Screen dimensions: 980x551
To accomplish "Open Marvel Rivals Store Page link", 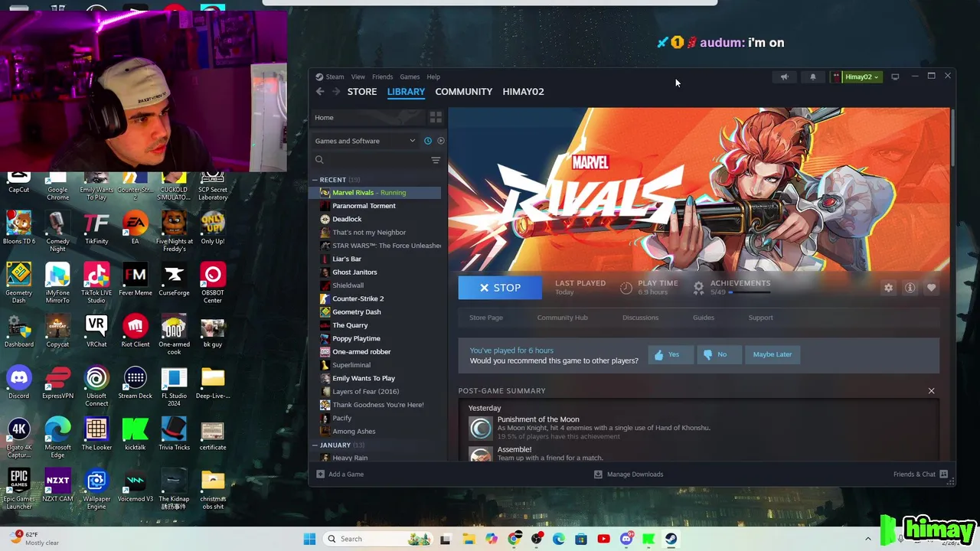I will click(x=486, y=318).
